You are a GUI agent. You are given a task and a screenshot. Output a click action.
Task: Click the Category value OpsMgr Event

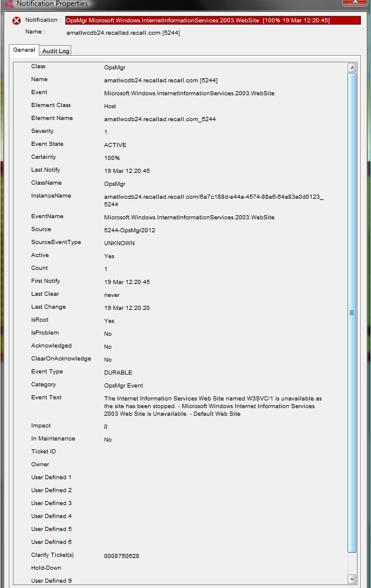(123, 386)
